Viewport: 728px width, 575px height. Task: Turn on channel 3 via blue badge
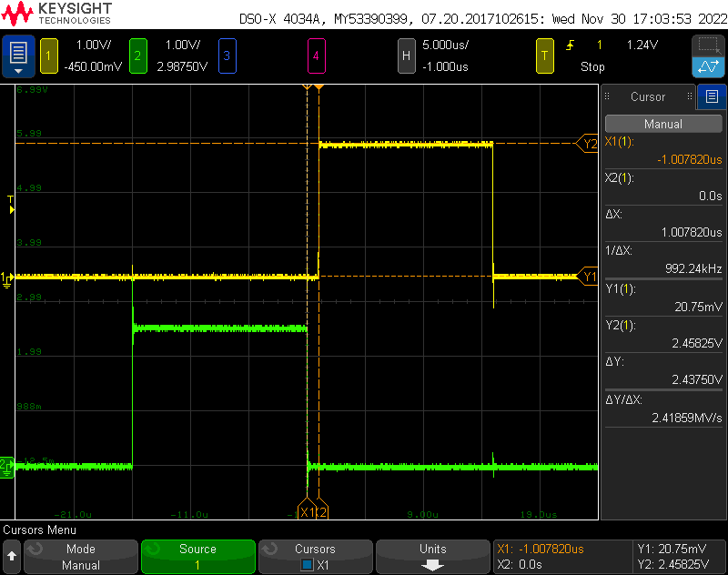click(227, 56)
